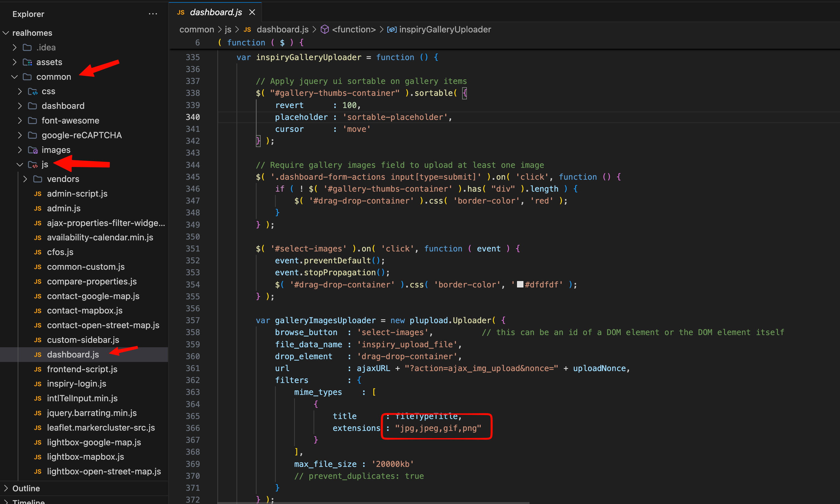Close the dashboard.js editor tab
This screenshot has height=504, width=840.
(252, 12)
